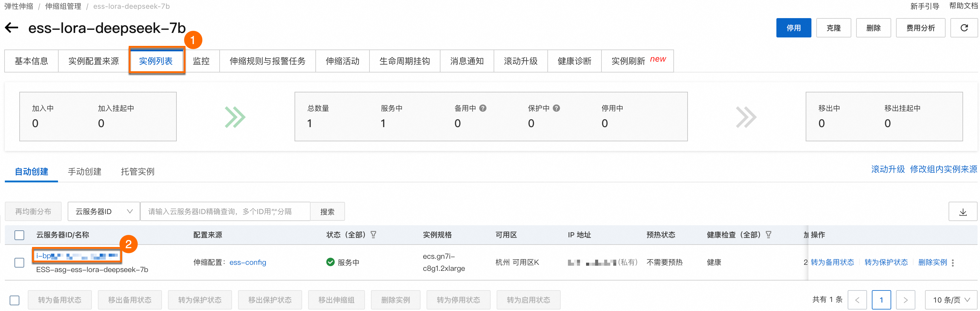Click the filter icon on 健康检查 column
The height and width of the screenshot is (311, 980).
[769, 235]
